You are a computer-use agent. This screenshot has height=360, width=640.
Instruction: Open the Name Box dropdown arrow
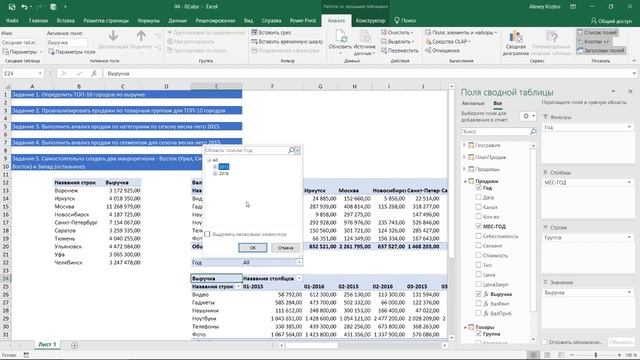click(x=40, y=73)
